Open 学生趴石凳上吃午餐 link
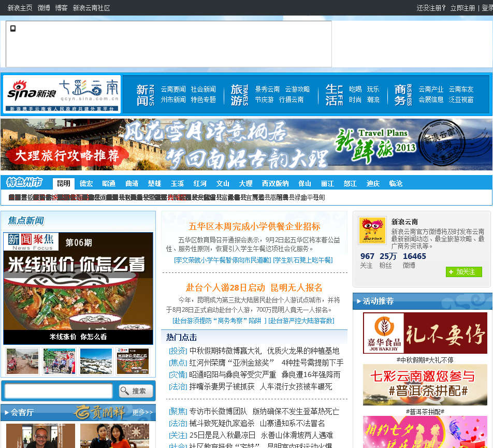Screen dimensions: 493x448 [x=303, y=260]
